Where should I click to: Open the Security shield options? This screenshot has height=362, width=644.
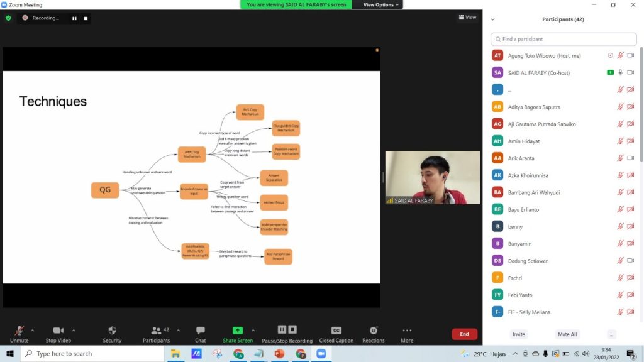pyautogui.click(x=112, y=331)
